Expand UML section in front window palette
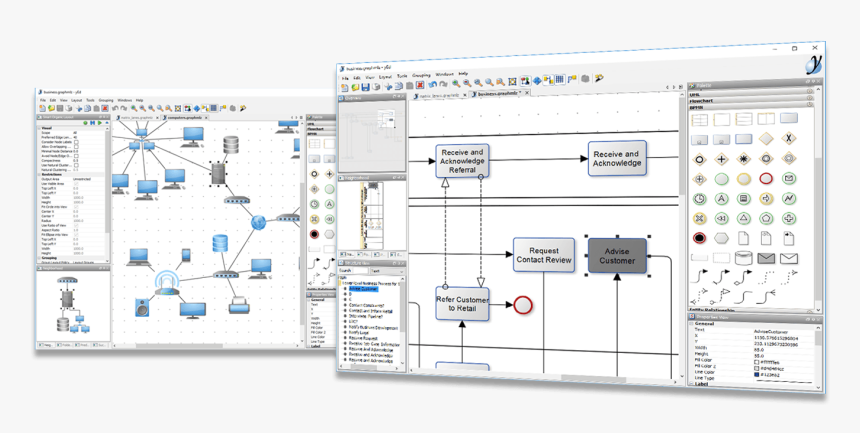 point(751,94)
